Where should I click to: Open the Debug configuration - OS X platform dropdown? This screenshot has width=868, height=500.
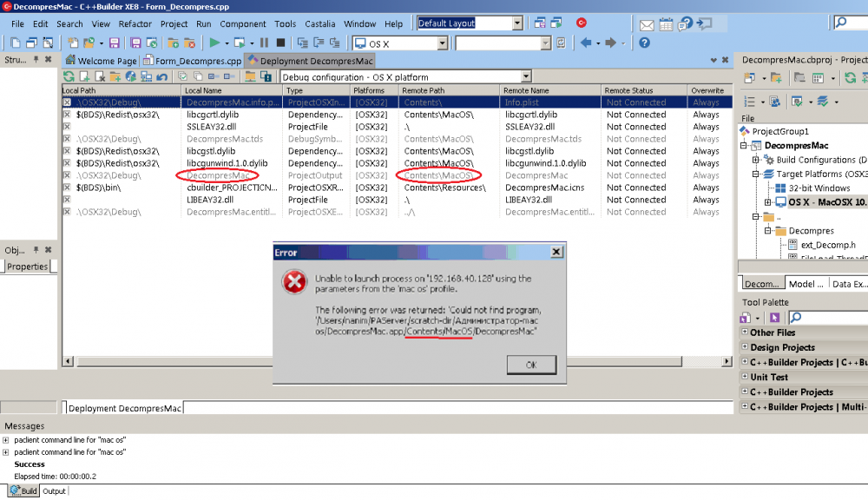(526, 77)
